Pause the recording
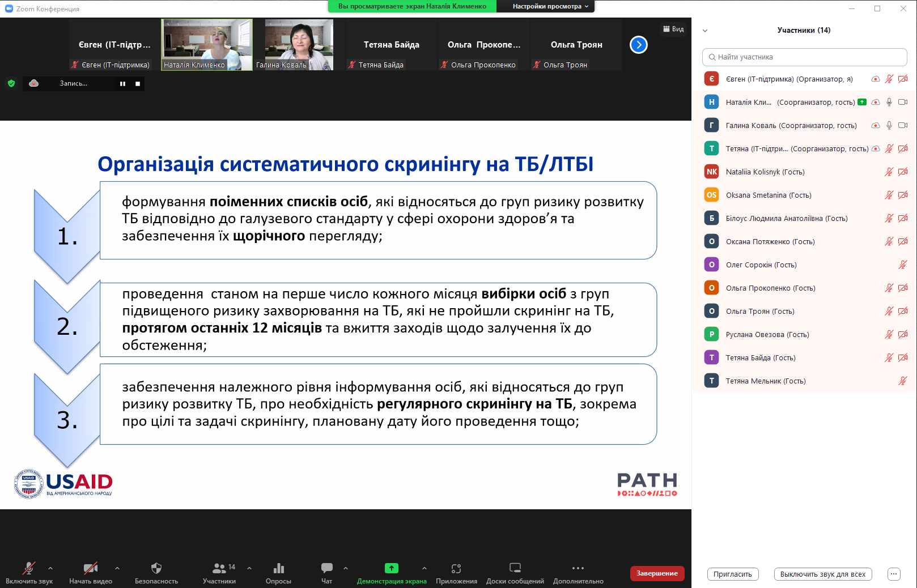Image resolution: width=917 pixels, height=588 pixels. (x=122, y=84)
